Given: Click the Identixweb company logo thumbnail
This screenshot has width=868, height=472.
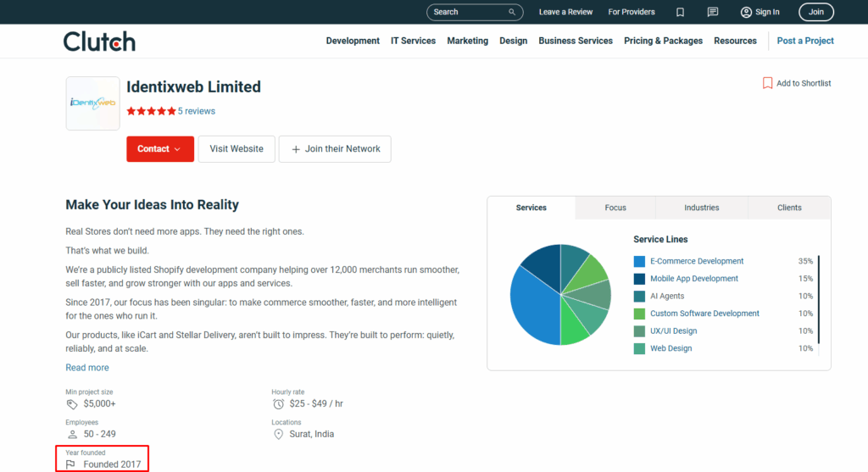Looking at the screenshot, I should [92, 103].
